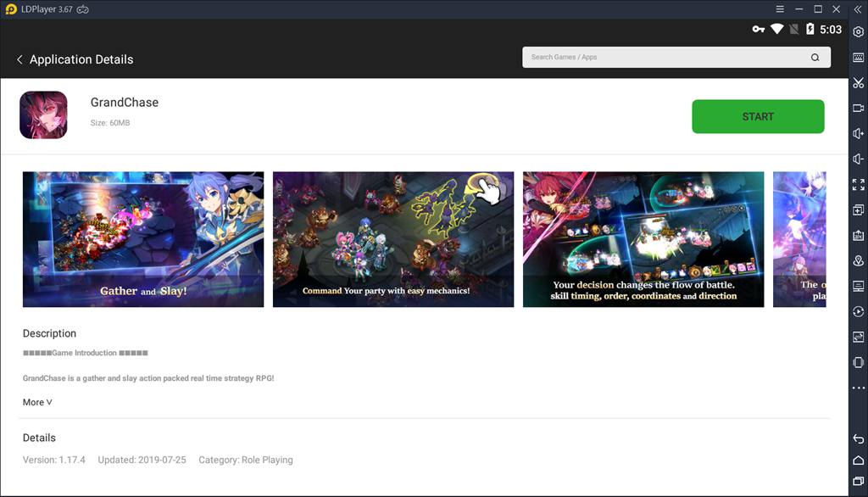Click the Updated: 2019-07-25 text

point(142,460)
